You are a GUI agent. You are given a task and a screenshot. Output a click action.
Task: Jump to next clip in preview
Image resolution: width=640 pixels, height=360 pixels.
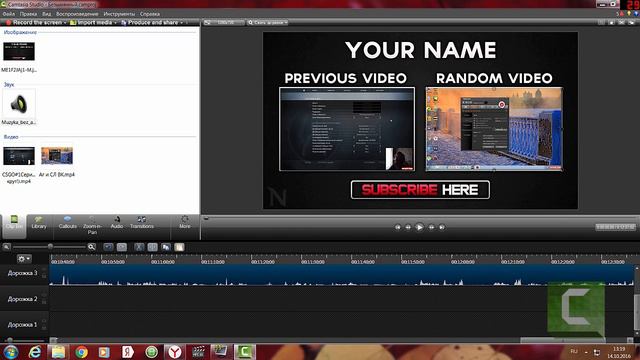coord(442,227)
